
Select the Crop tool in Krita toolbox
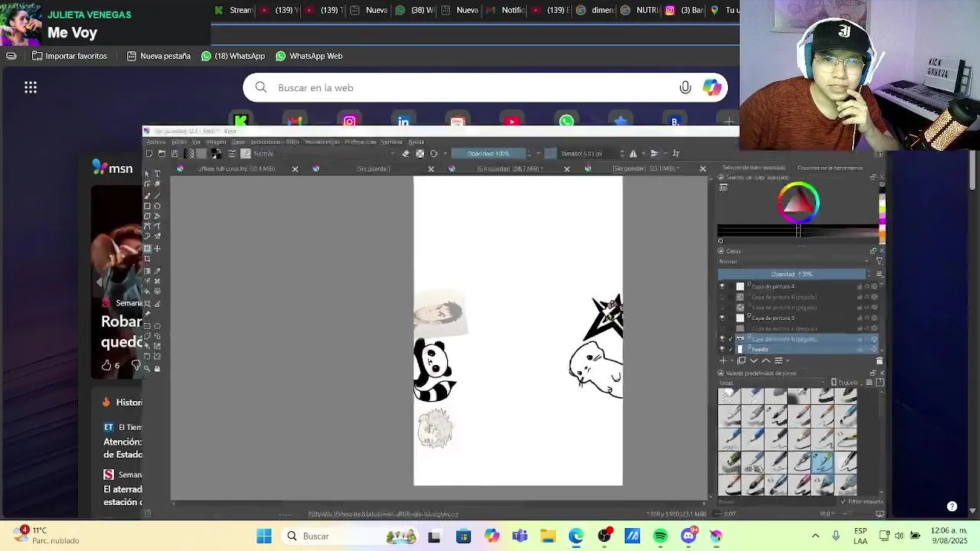pyautogui.click(x=147, y=259)
